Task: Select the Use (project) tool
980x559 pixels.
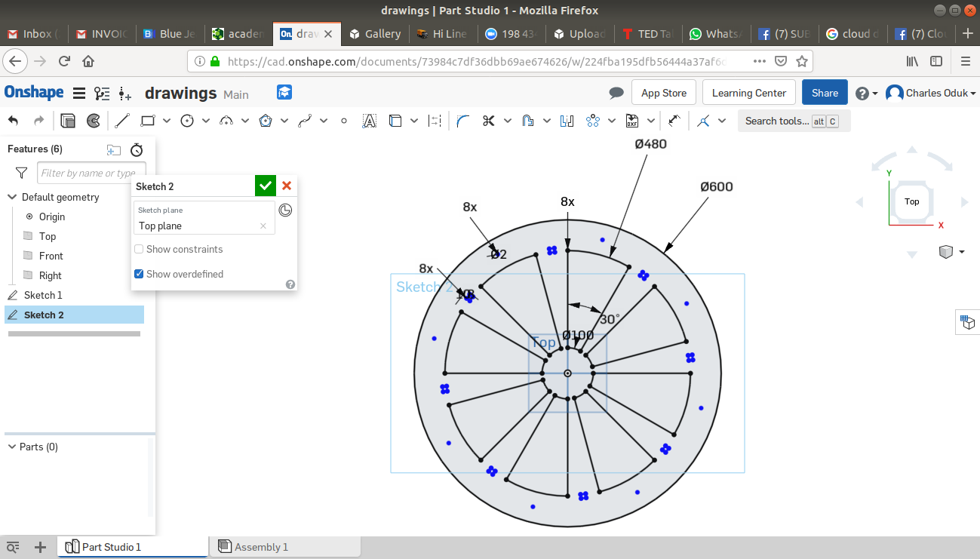Action: click(x=395, y=121)
